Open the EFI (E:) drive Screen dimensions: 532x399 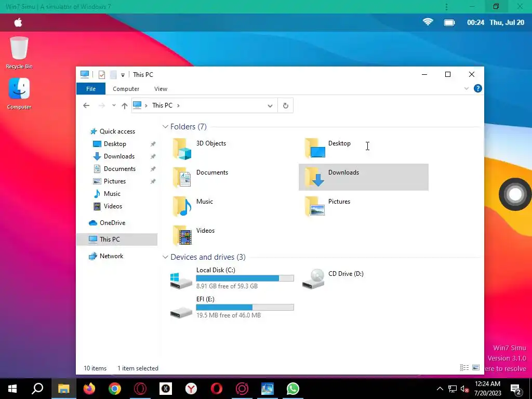(232, 308)
